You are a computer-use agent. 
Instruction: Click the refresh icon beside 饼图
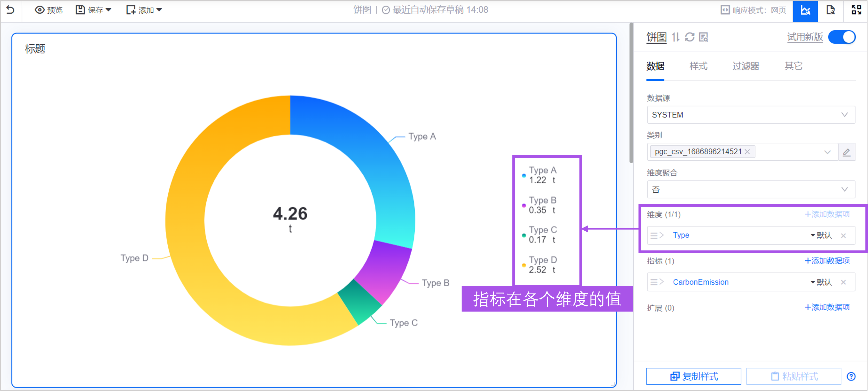[689, 37]
